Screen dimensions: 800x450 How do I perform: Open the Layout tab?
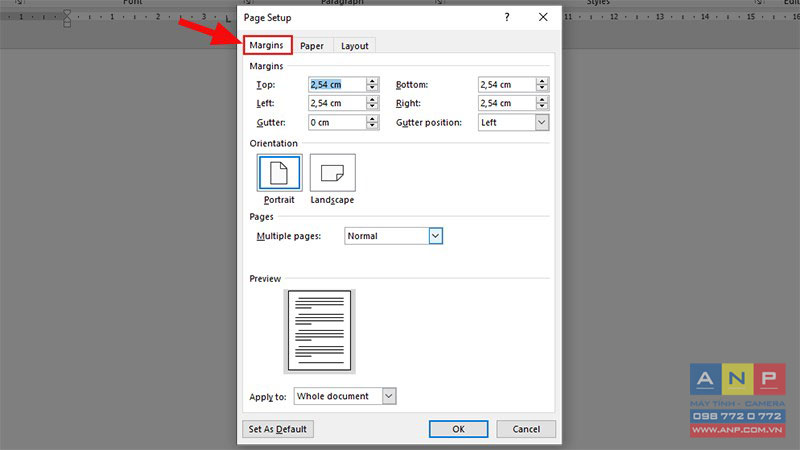355,46
